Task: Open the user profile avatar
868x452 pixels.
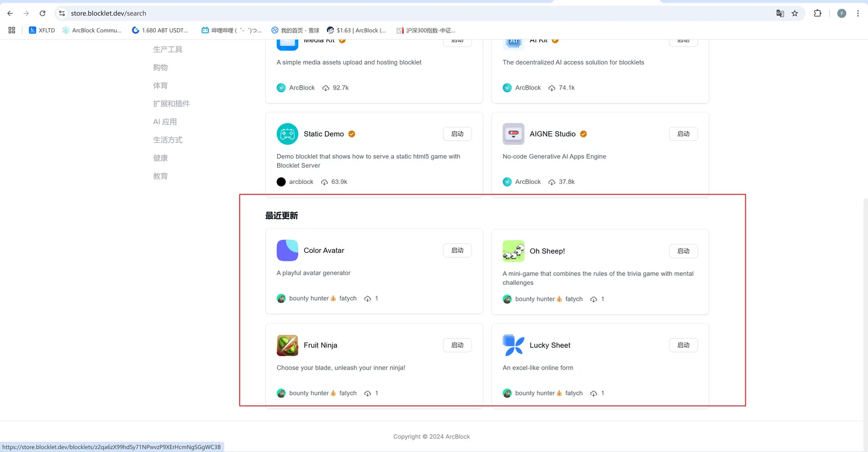Action: [841, 14]
